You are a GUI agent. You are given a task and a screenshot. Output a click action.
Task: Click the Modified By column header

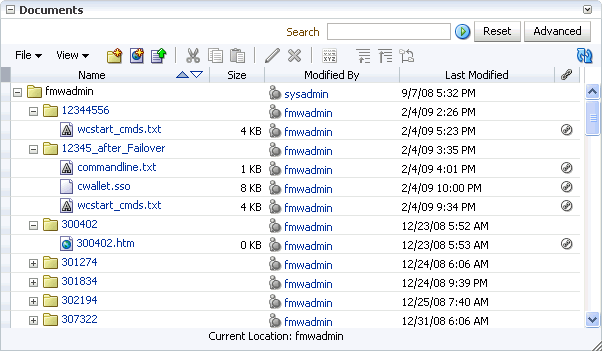(331, 75)
